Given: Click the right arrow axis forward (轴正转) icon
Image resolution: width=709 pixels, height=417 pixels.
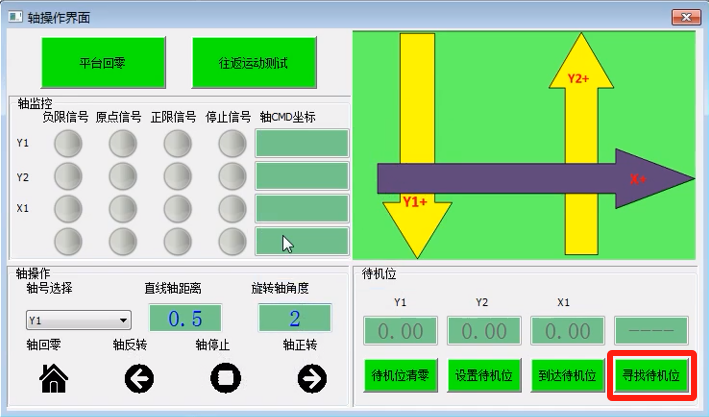Looking at the screenshot, I should pyautogui.click(x=312, y=378).
